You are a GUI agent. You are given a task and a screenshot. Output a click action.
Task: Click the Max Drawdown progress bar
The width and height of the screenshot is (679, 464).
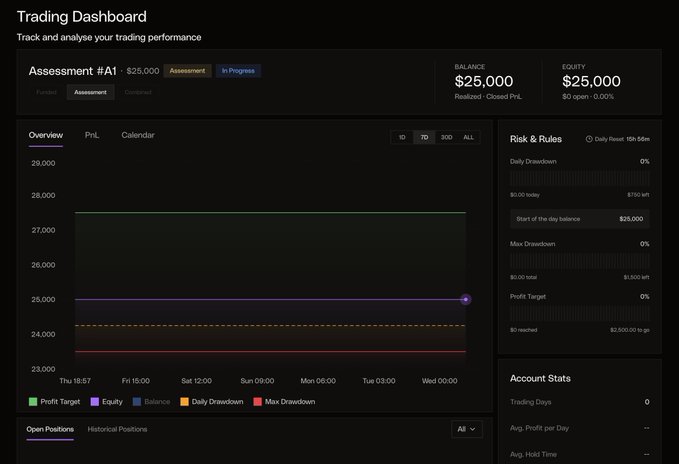579,261
